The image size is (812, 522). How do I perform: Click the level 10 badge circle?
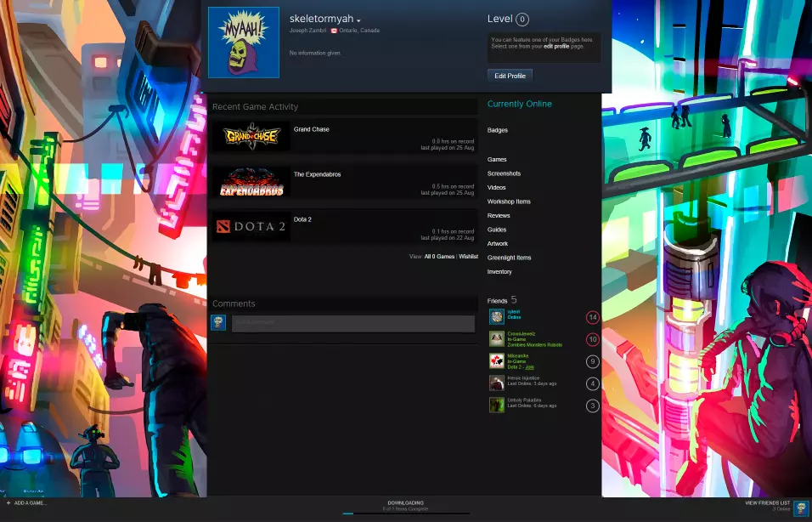point(592,339)
